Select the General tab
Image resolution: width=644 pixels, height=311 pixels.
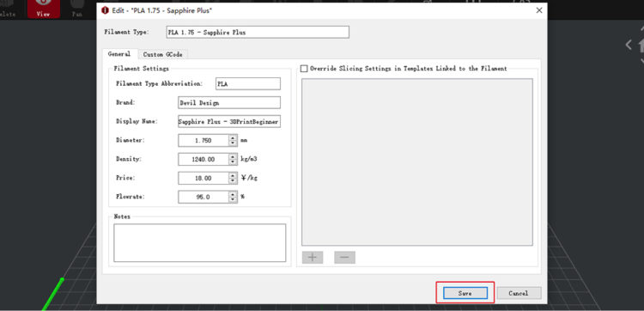(x=119, y=54)
